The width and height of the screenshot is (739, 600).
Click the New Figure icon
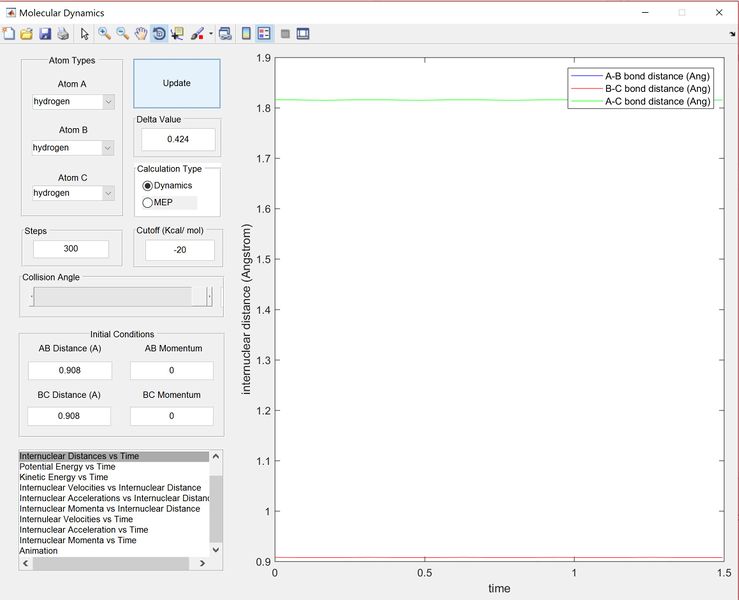click(9, 34)
